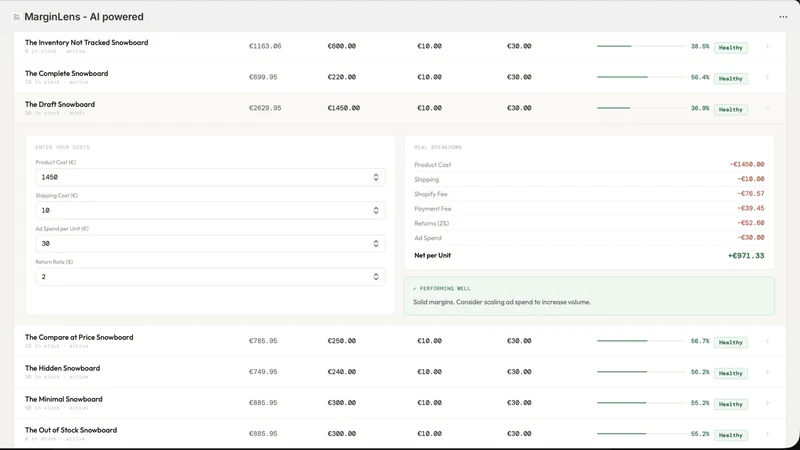Select The Compare at Price Snowboard name
800x450 pixels.
click(79, 337)
